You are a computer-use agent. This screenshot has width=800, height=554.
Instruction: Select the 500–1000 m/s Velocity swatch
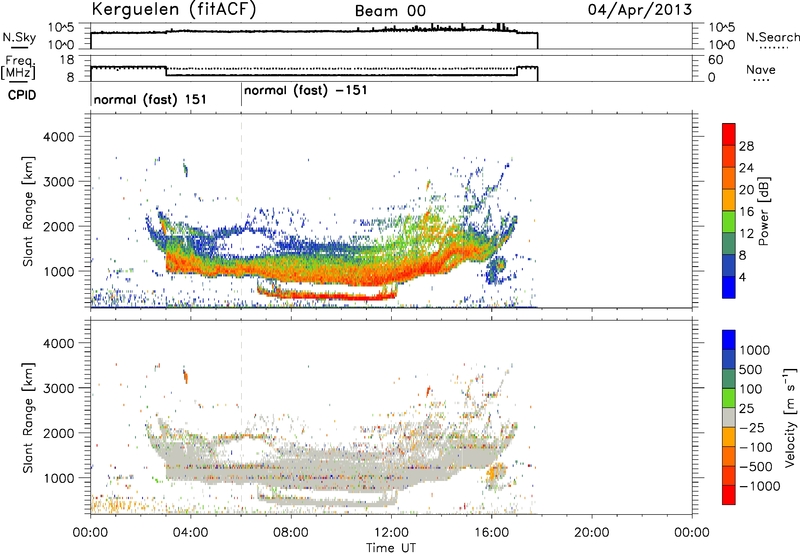pos(729,359)
